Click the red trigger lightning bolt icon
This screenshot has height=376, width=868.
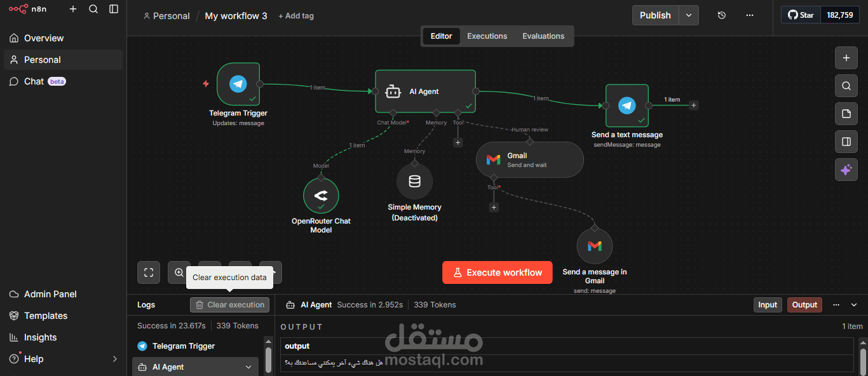tap(206, 84)
